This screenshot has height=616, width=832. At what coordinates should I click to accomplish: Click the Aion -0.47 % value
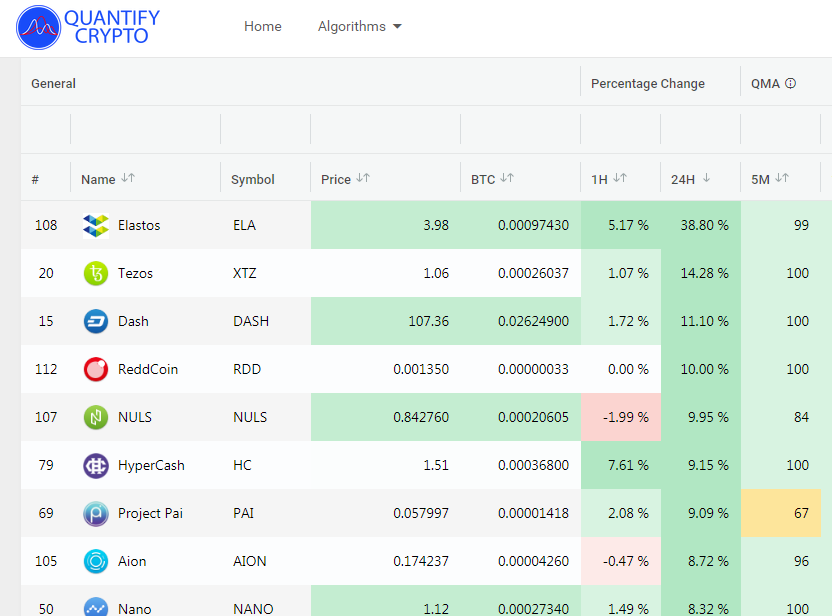click(626, 561)
